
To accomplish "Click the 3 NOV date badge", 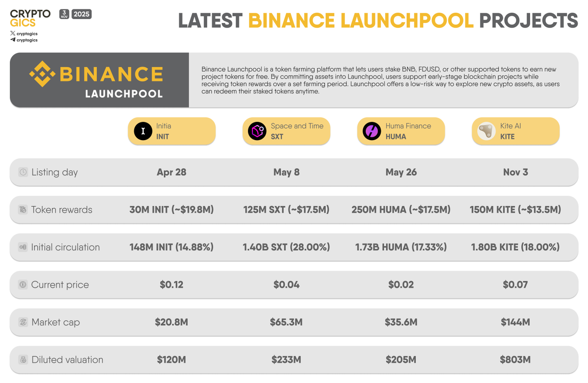I will (64, 14).
